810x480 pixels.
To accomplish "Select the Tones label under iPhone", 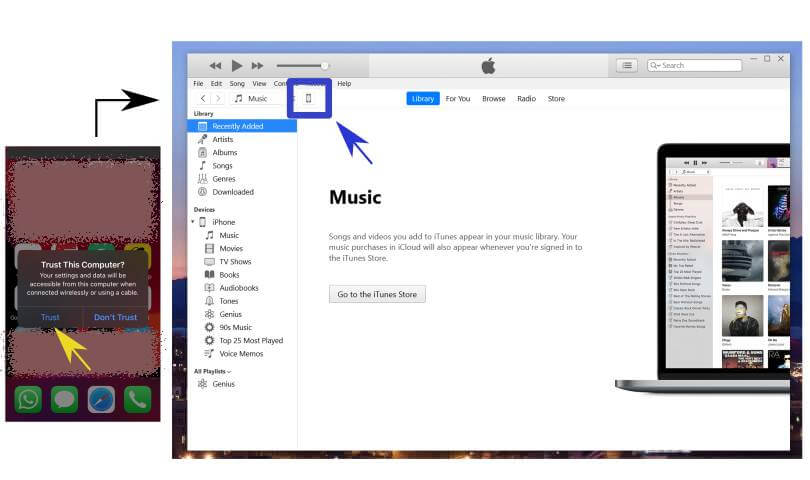I will click(229, 301).
